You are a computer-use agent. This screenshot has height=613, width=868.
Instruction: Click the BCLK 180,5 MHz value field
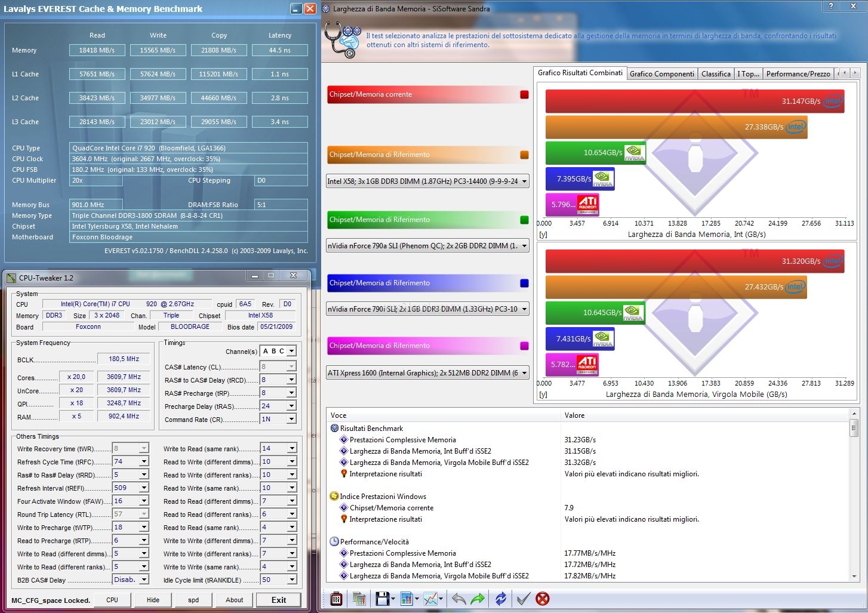point(124,359)
